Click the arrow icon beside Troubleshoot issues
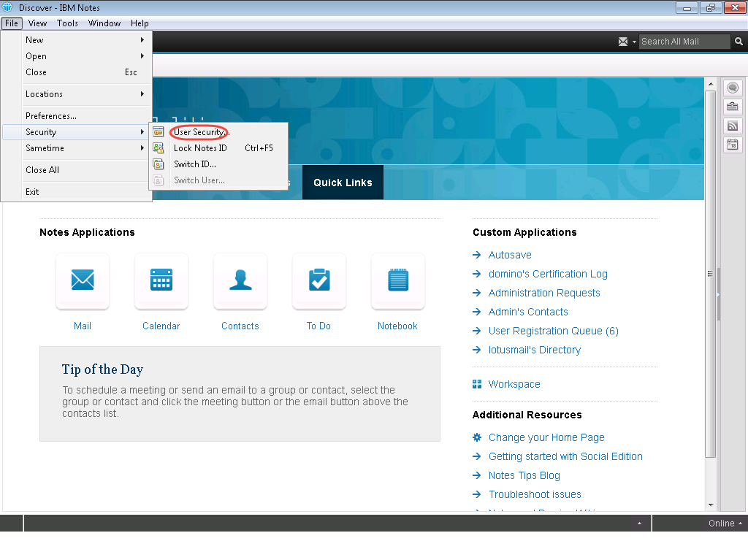Viewport: 748px width, 560px height. (x=476, y=494)
